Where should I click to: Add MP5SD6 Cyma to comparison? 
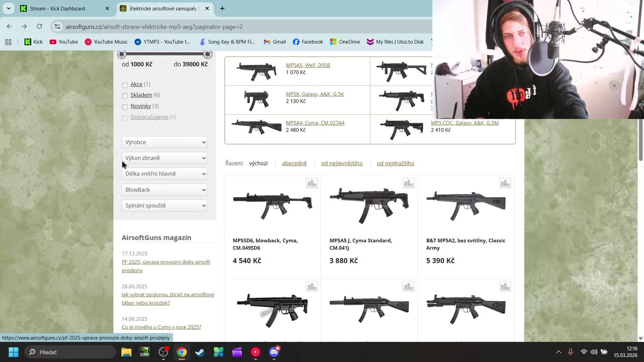[312, 184]
